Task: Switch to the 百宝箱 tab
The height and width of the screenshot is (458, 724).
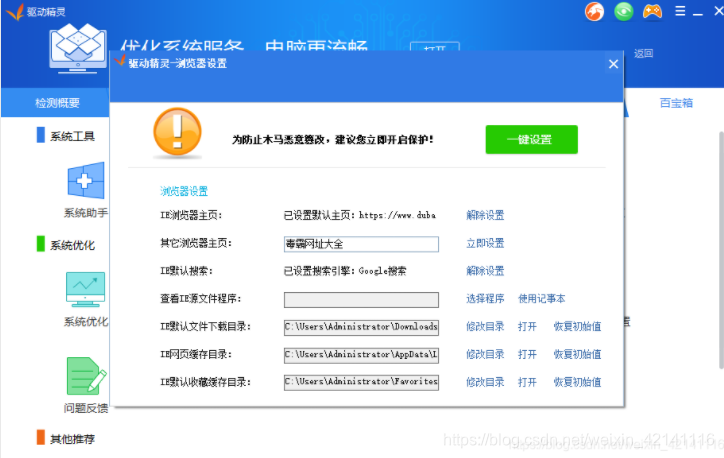Action: [x=676, y=103]
